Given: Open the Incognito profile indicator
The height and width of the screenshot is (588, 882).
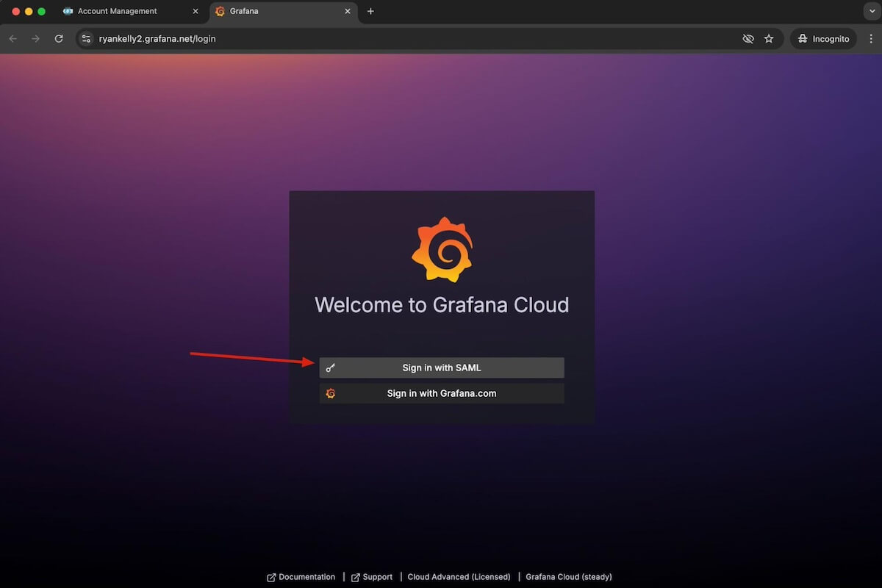Looking at the screenshot, I should coord(823,38).
